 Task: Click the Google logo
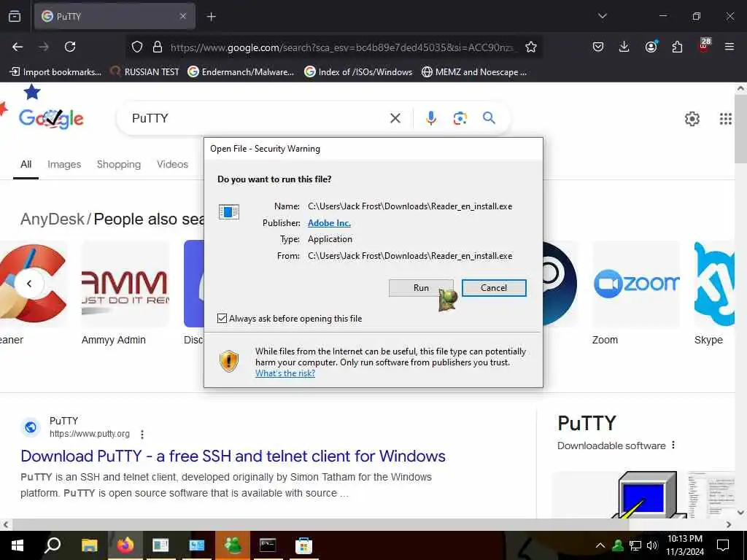coord(51,118)
